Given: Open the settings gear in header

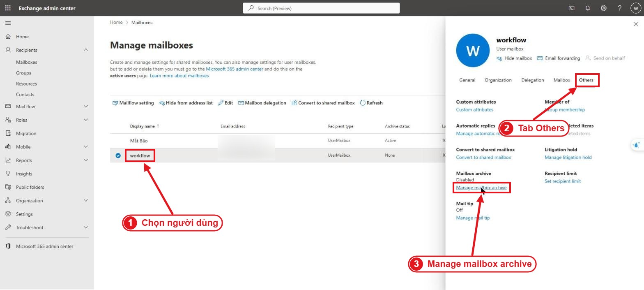Looking at the screenshot, I should (x=604, y=8).
